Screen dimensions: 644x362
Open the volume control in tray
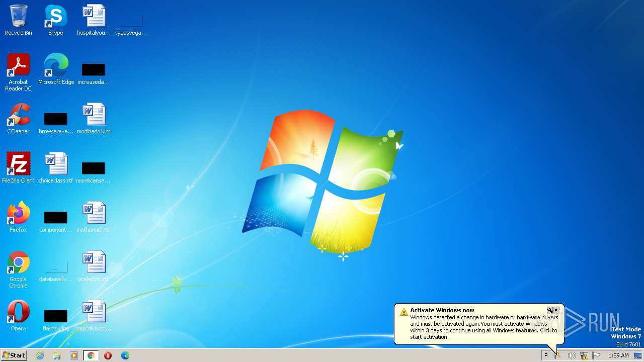[x=572, y=355]
